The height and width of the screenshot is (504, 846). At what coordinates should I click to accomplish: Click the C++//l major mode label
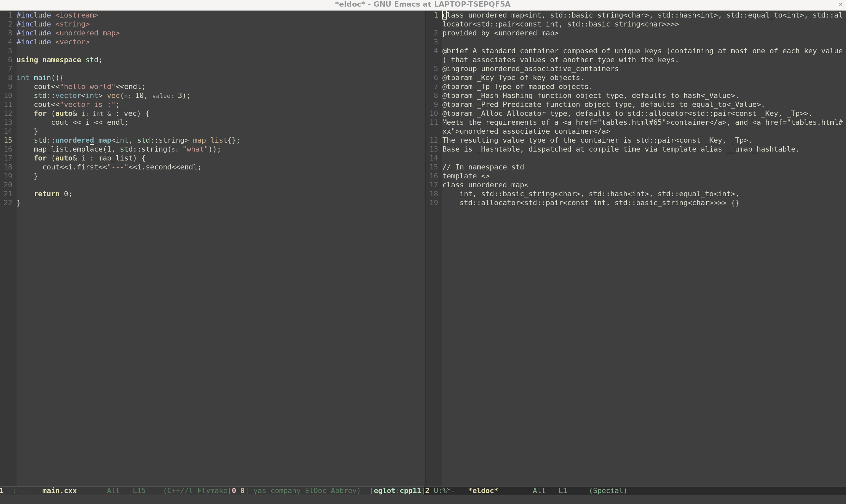coord(180,491)
